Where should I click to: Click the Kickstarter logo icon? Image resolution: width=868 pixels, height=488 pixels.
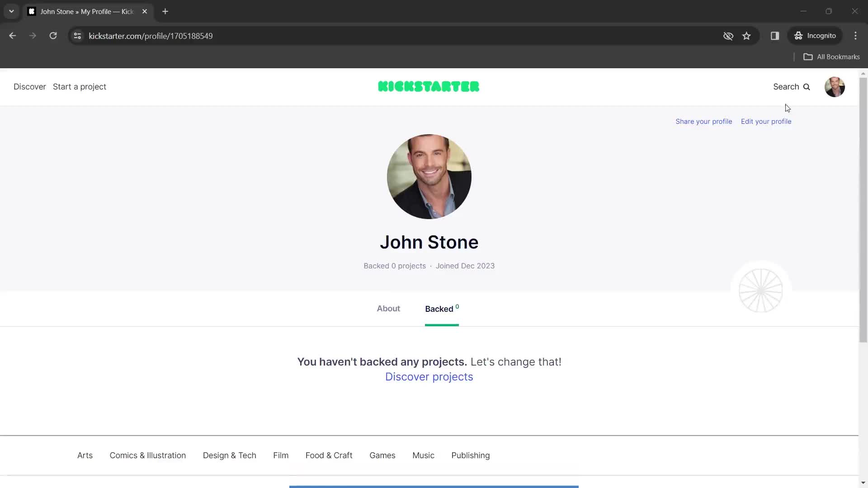click(x=429, y=86)
